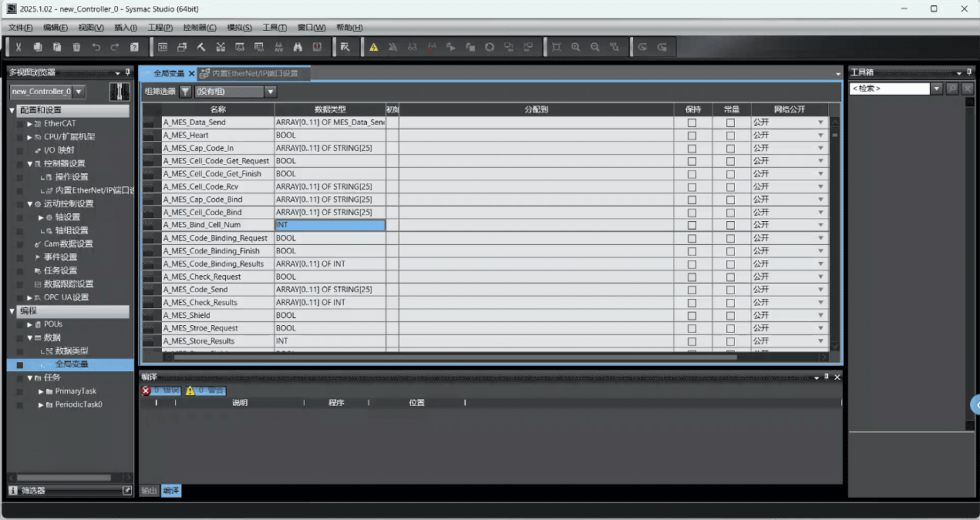
Task: Enable 常量 checkbox for A_MES_Data_Send row
Action: click(x=730, y=122)
